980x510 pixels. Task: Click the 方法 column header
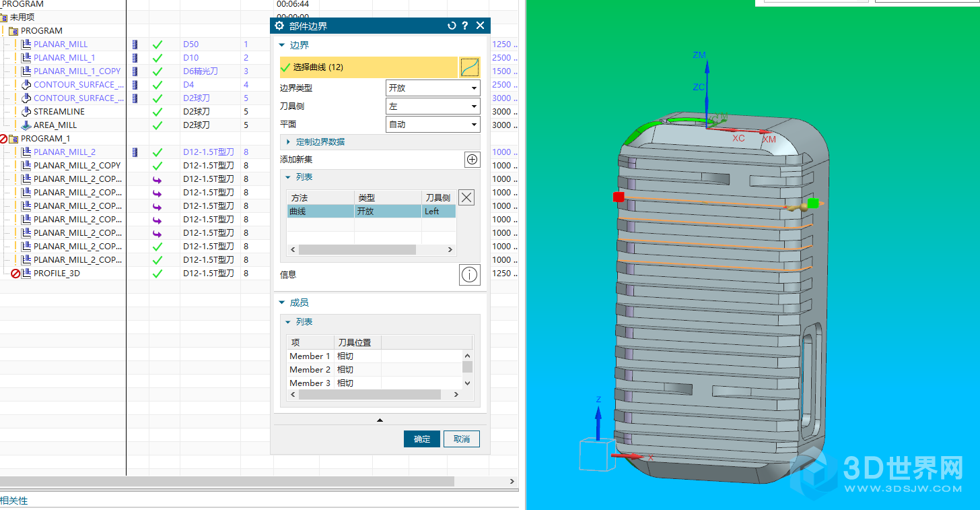point(321,197)
